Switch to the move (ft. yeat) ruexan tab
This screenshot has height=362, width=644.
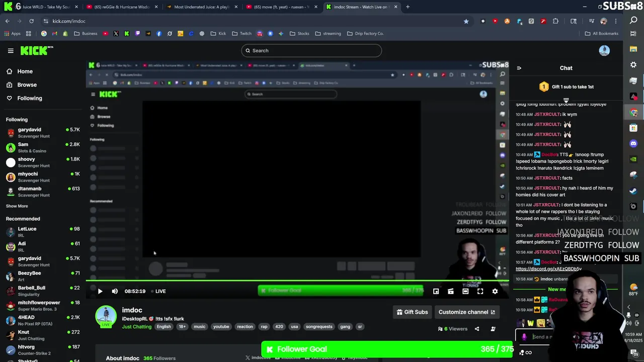coord(281,7)
